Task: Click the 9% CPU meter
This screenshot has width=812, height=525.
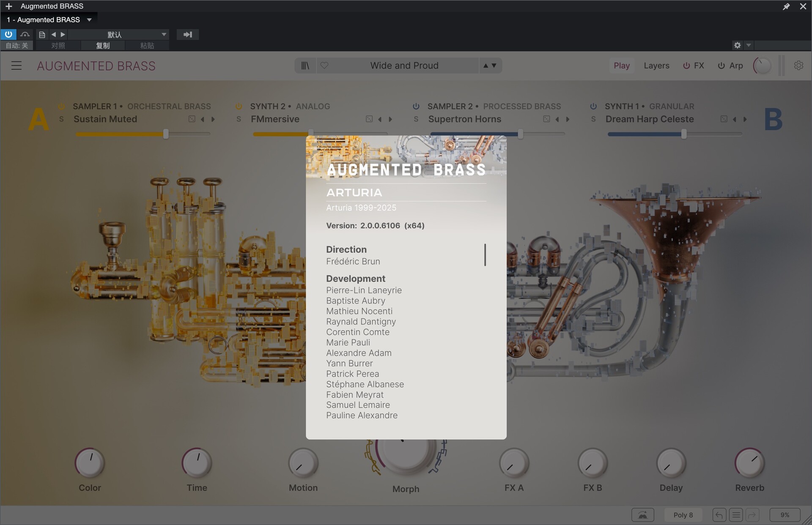Action: tap(785, 515)
